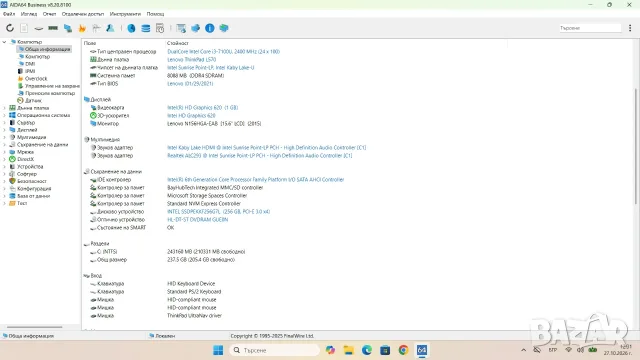The image size is (640, 360).
Task: Open Copilot from the taskbar
Action: pyautogui.click(x=330, y=350)
